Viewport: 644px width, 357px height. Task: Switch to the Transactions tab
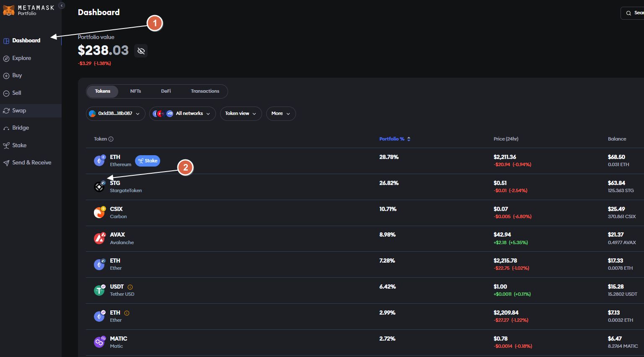pos(205,91)
